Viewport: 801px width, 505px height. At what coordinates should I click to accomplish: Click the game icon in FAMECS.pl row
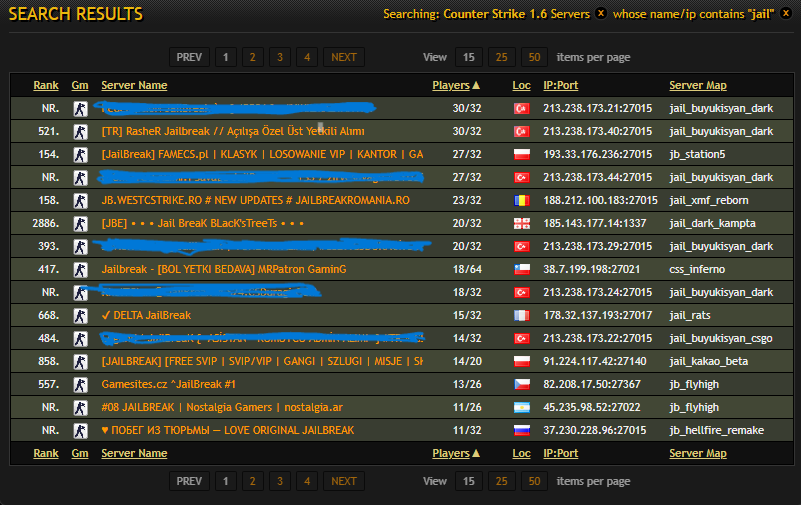click(x=80, y=155)
